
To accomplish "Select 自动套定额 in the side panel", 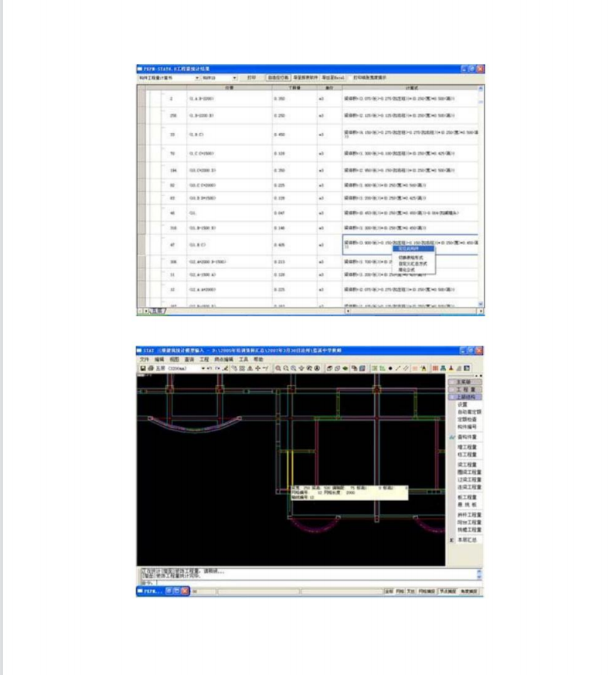I will 469,412.
